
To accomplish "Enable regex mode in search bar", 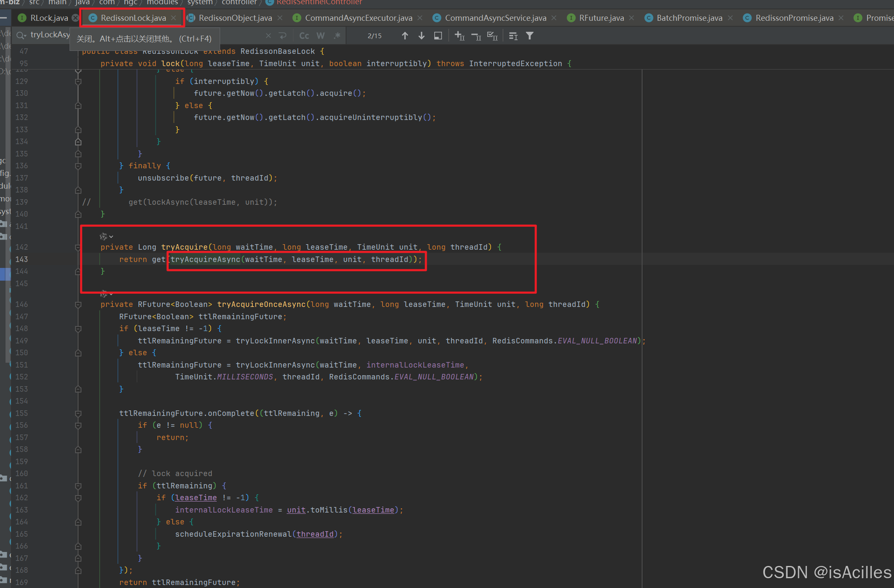I will [337, 36].
